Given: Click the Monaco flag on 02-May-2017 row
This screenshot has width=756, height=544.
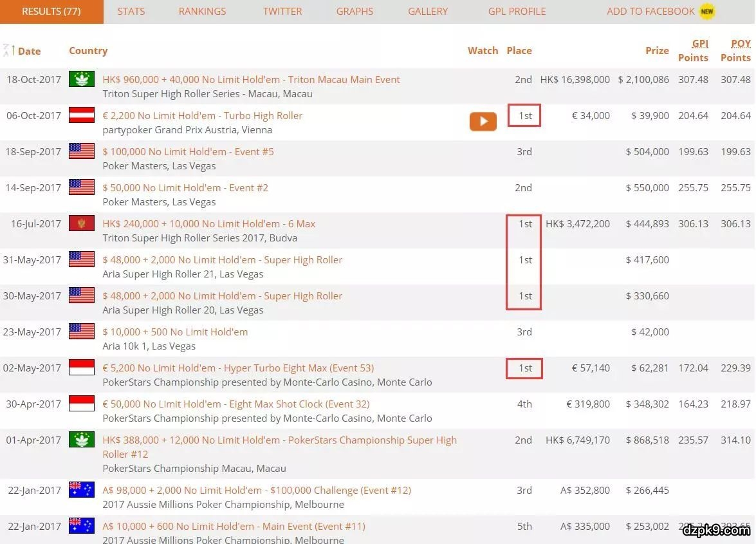Looking at the screenshot, I should click(82, 368).
